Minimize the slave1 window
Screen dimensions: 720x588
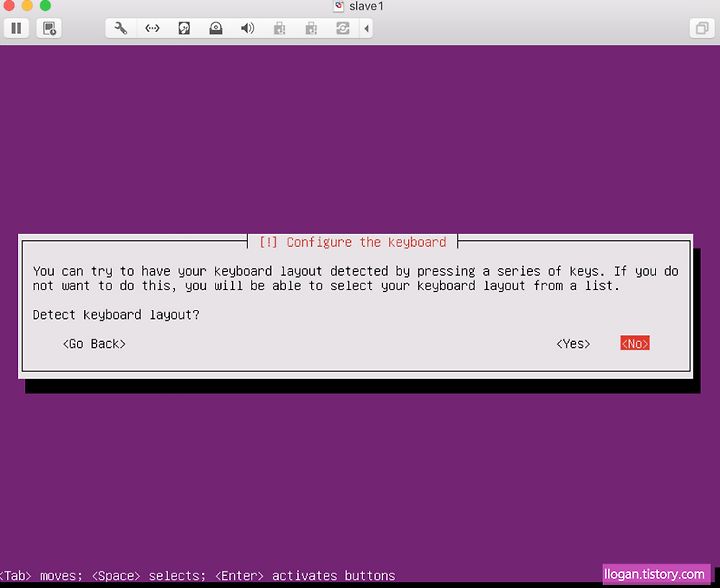pos(27,6)
